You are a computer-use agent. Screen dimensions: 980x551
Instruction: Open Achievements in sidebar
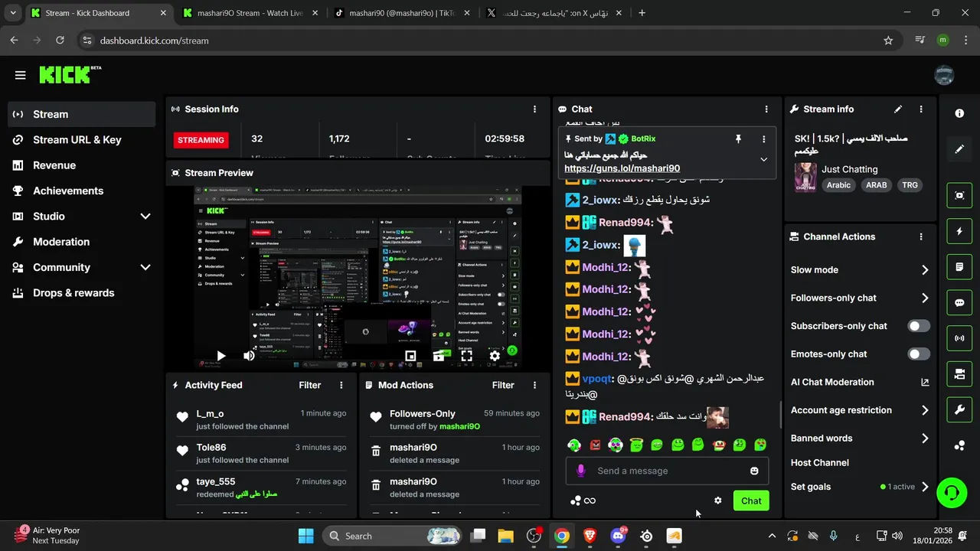(x=81, y=191)
